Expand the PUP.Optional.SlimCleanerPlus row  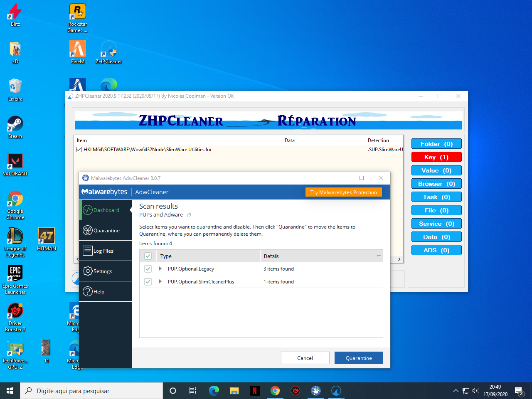pos(160,282)
